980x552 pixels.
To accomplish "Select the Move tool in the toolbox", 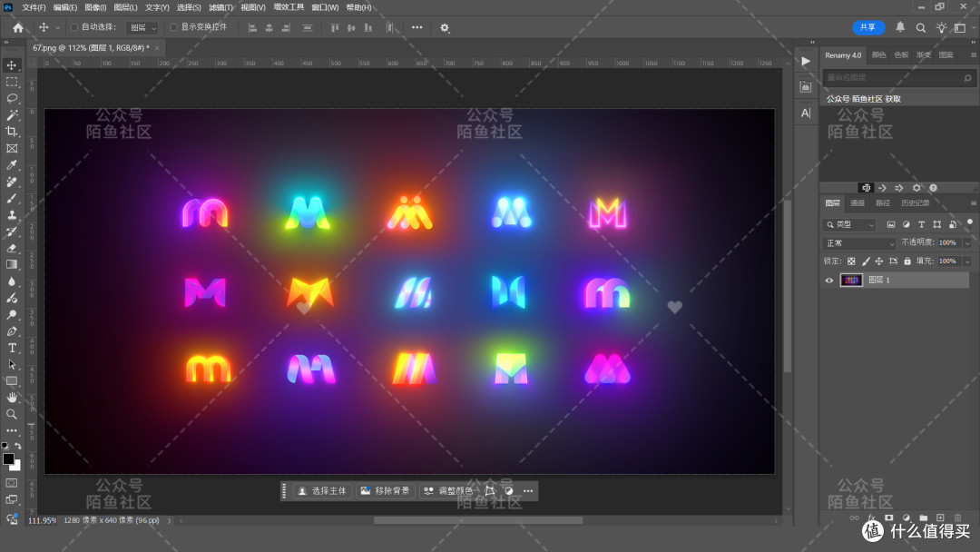I will (12, 65).
